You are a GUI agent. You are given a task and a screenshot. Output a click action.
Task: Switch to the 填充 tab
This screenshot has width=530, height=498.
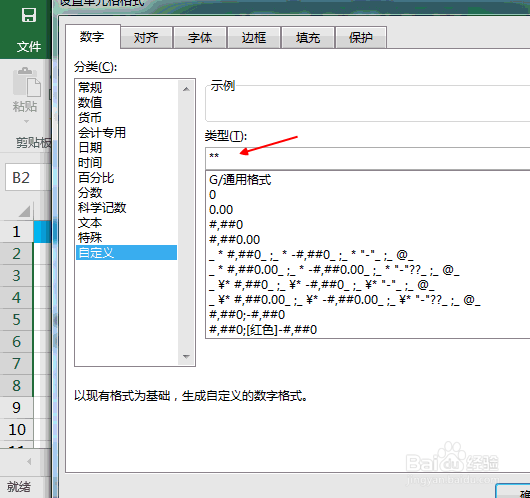click(x=308, y=38)
